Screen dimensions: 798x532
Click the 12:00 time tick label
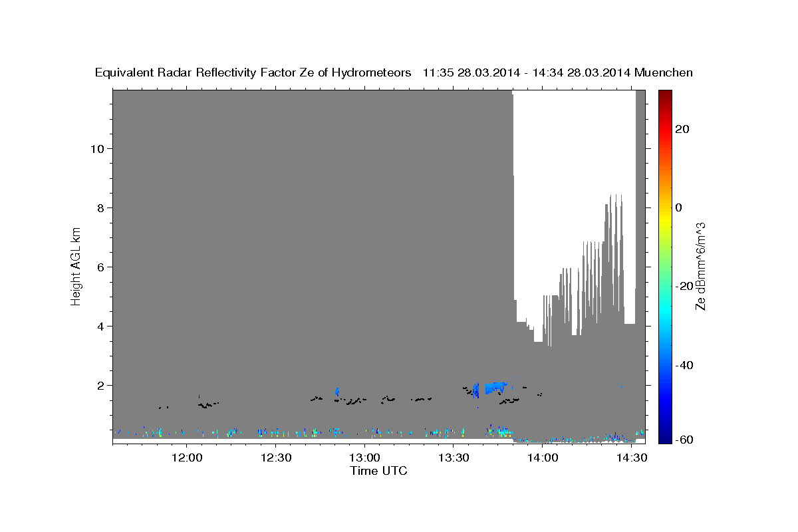click(187, 458)
